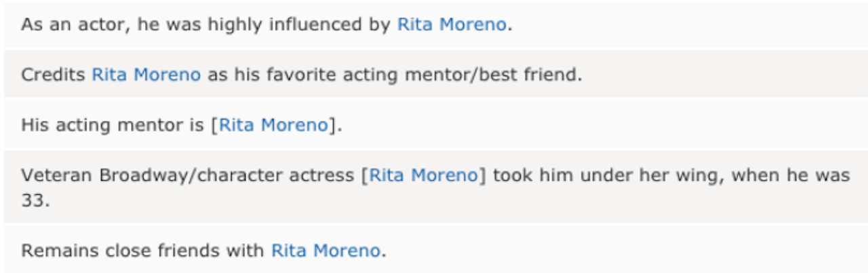Click the text "His acting mentor is"
Viewport: 868px width, 273px height.
click(x=114, y=125)
